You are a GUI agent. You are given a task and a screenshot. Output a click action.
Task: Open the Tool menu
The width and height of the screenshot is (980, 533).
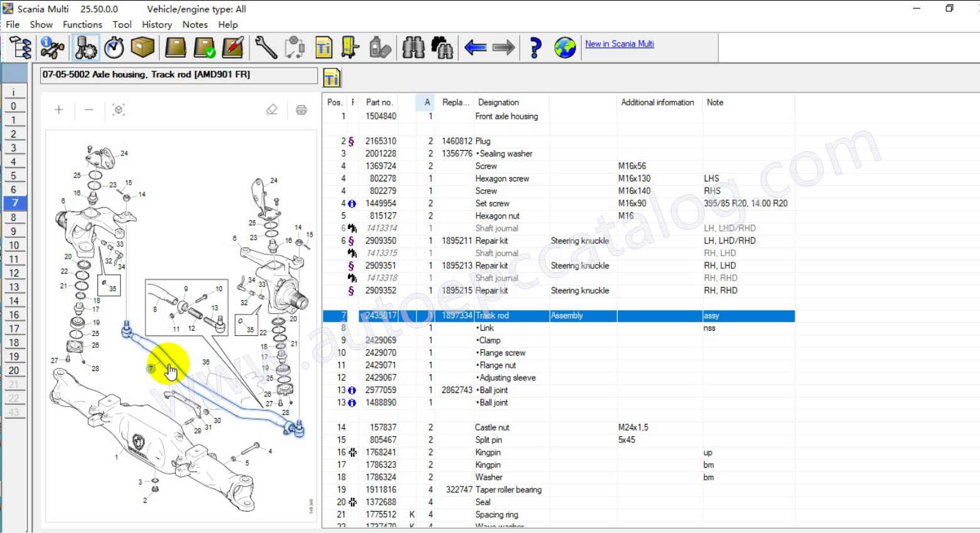(122, 24)
